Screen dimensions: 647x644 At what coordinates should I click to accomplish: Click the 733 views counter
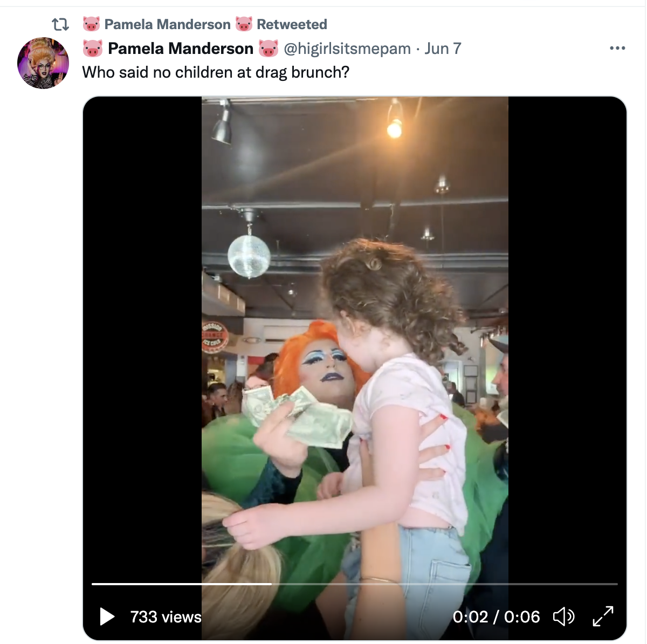(166, 616)
